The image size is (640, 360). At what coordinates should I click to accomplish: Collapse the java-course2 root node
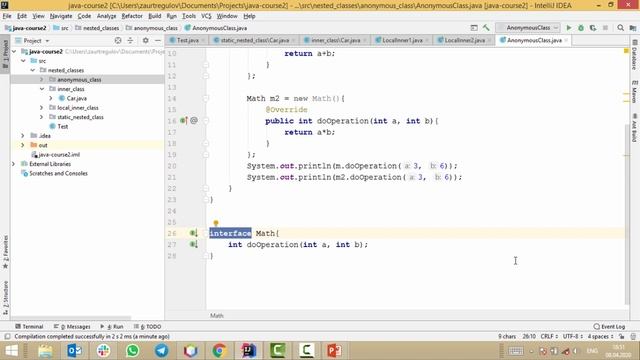click(14, 51)
